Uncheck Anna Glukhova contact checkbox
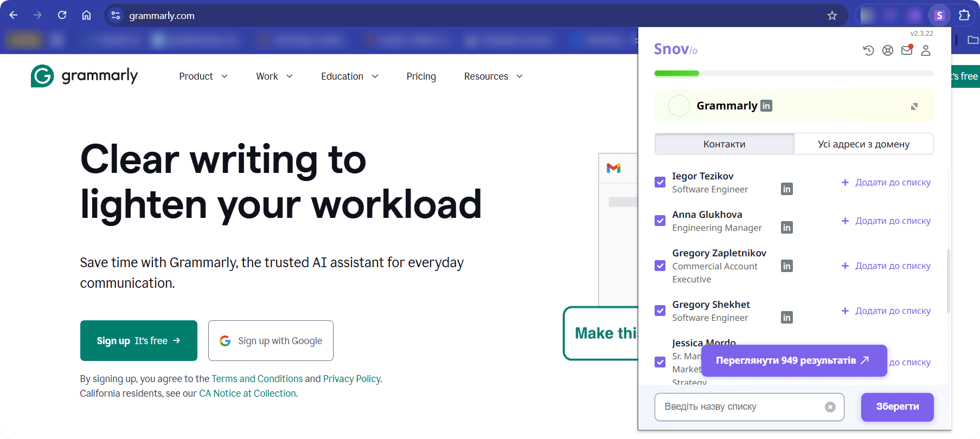 coord(660,221)
